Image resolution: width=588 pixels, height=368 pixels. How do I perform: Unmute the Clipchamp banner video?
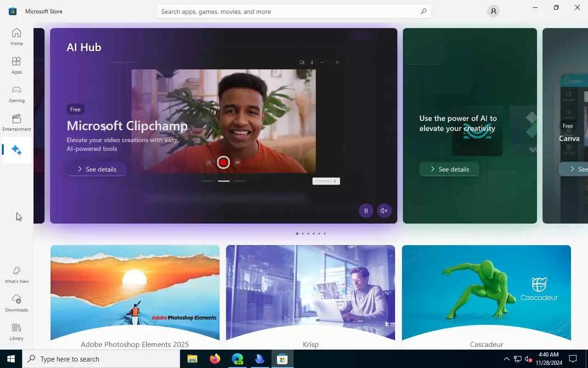(x=384, y=211)
